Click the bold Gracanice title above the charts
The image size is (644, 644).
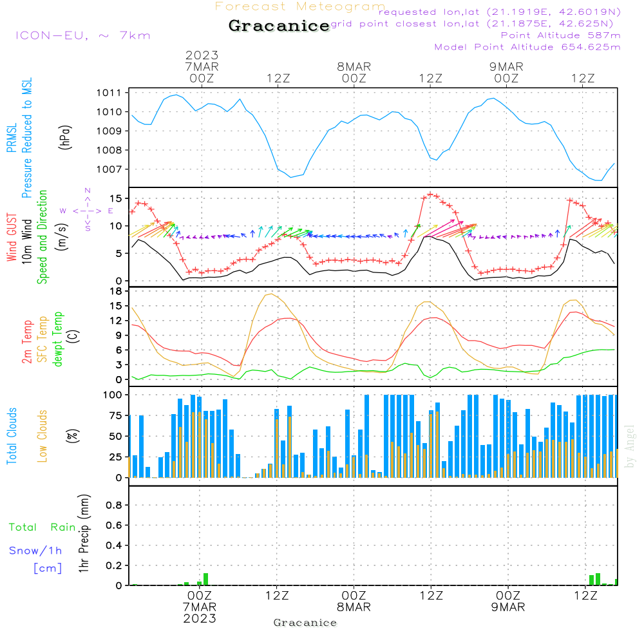point(279,26)
